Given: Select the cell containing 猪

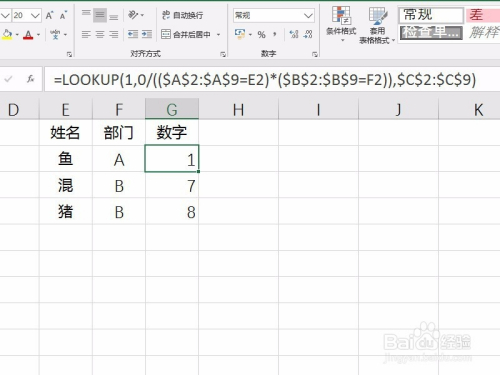Looking at the screenshot, I should (x=66, y=211).
